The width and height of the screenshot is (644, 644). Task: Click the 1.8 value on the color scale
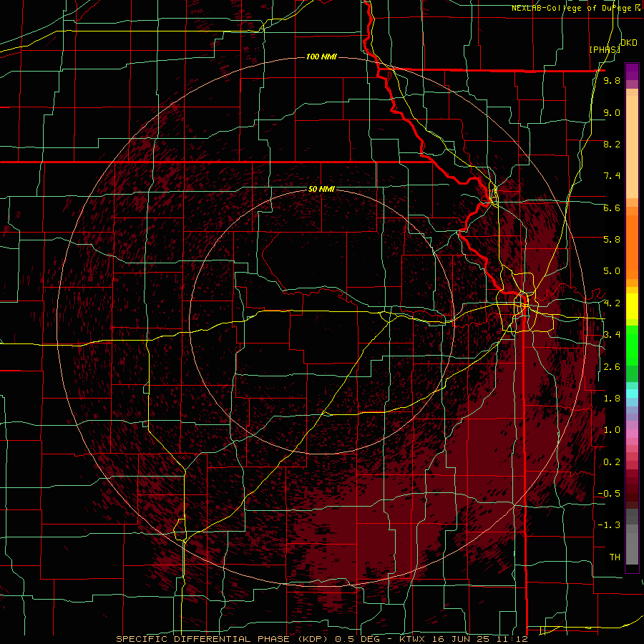tap(612, 399)
